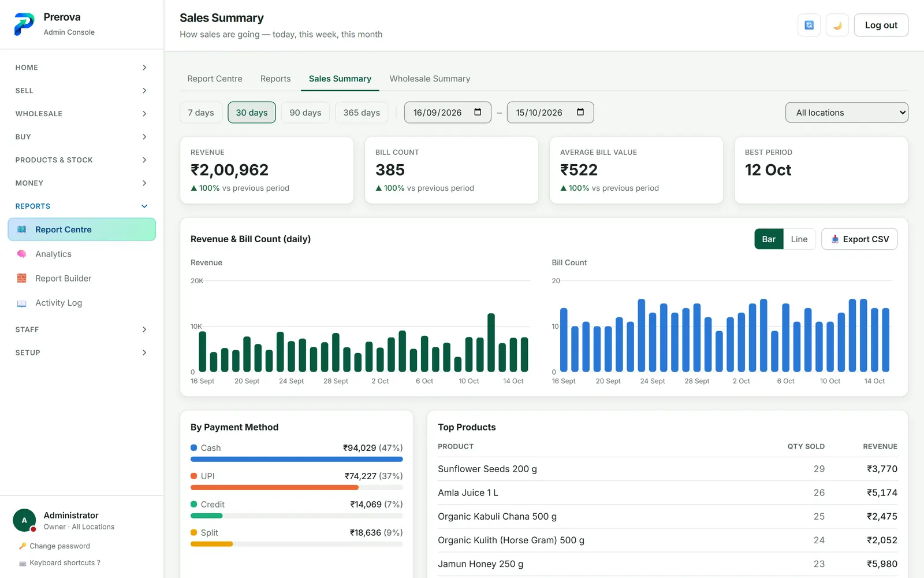Click the Sunflower Seeds 200 g row
Image resolution: width=924 pixels, height=578 pixels.
pos(668,469)
